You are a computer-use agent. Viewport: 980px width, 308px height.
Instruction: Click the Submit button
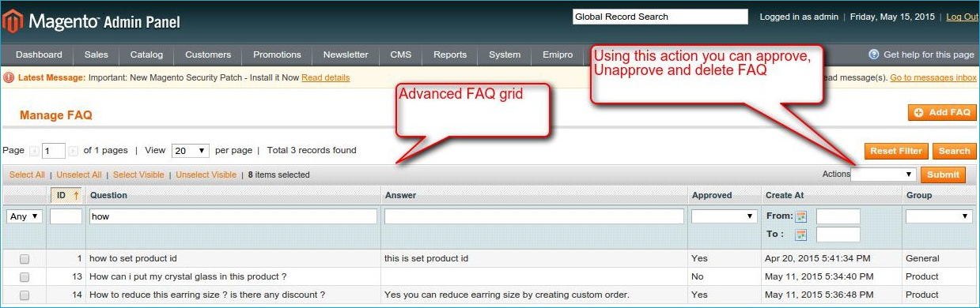tap(943, 175)
